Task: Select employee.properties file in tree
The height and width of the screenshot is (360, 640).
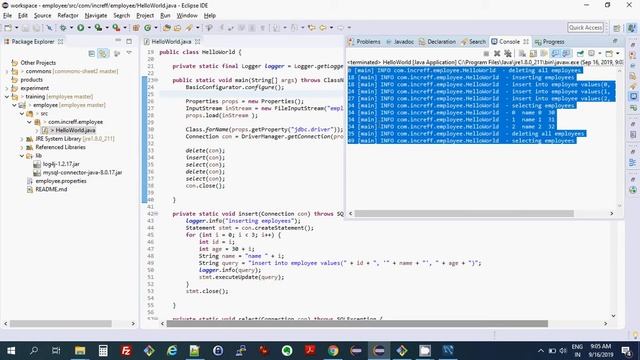Action: click(x=57, y=181)
